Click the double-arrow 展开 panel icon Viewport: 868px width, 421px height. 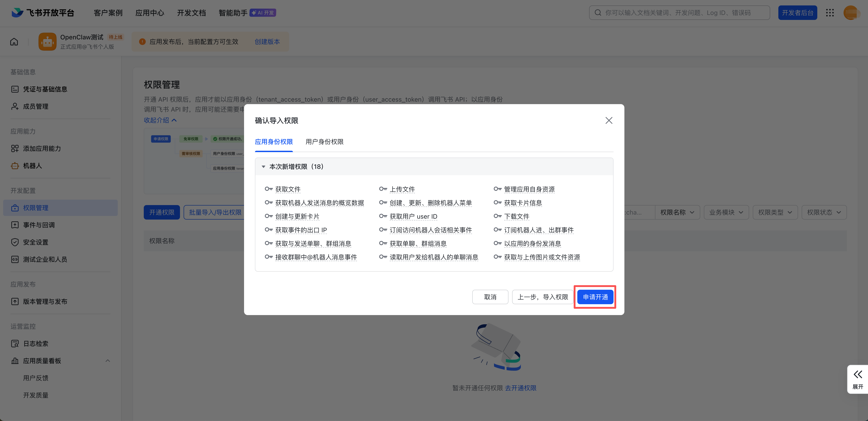coord(858,375)
